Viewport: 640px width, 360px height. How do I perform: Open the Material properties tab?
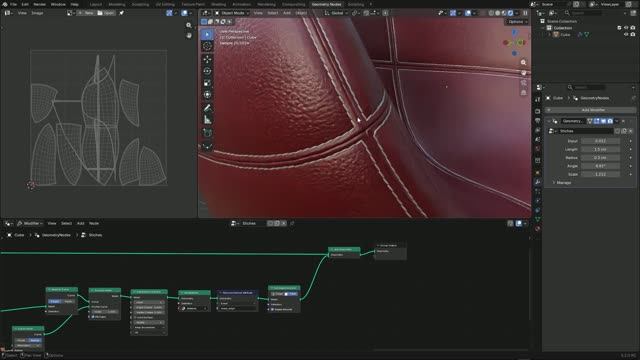coord(538,229)
